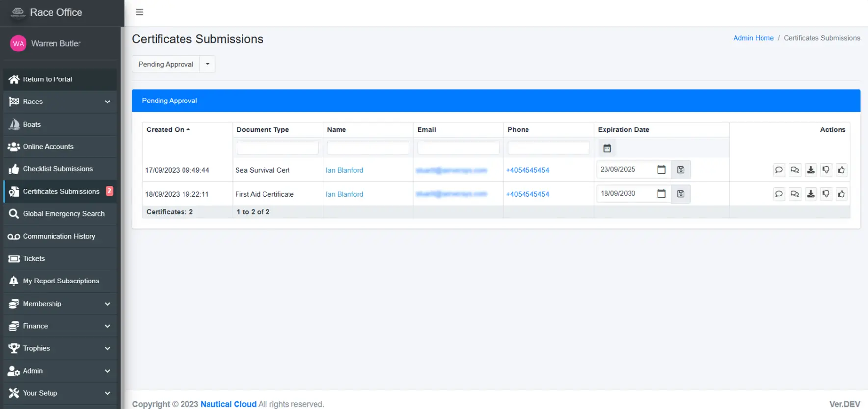Open My Report Subscriptions page
The height and width of the screenshot is (409, 868).
[x=60, y=281]
